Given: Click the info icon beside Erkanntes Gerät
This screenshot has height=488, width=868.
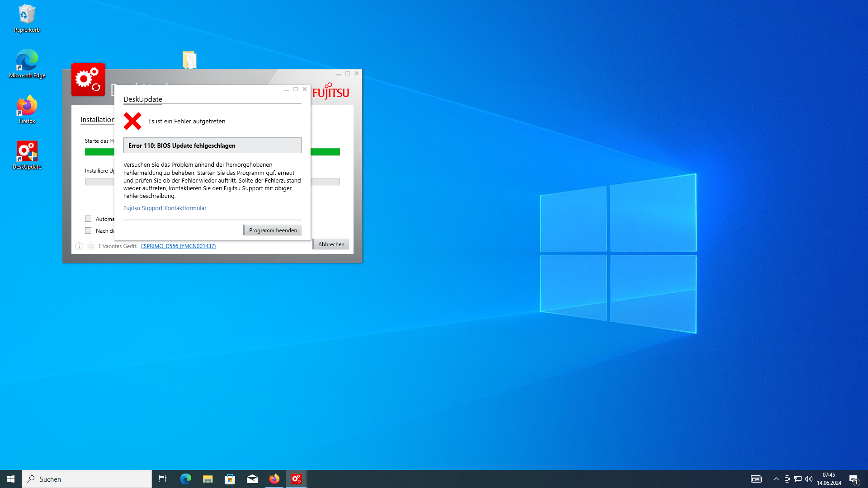Looking at the screenshot, I should click(79, 246).
